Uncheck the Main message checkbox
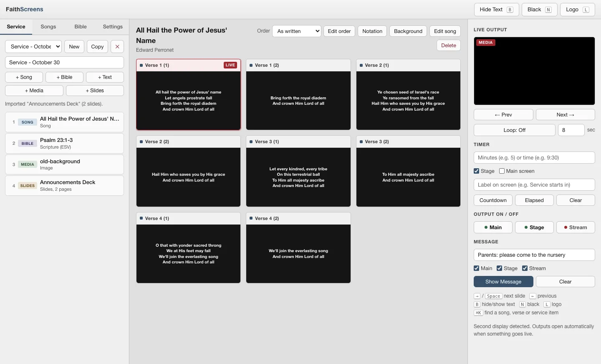Screen dimensions: 601x364 (x=477, y=268)
